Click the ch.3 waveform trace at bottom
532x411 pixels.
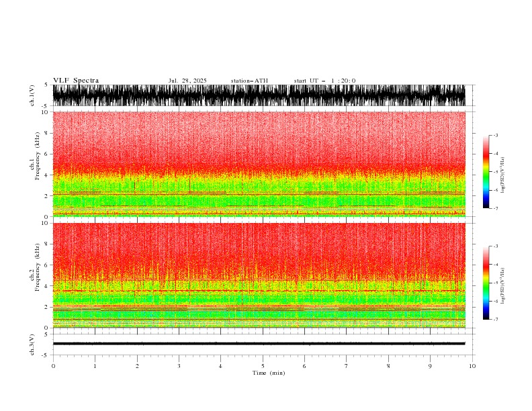(259, 344)
